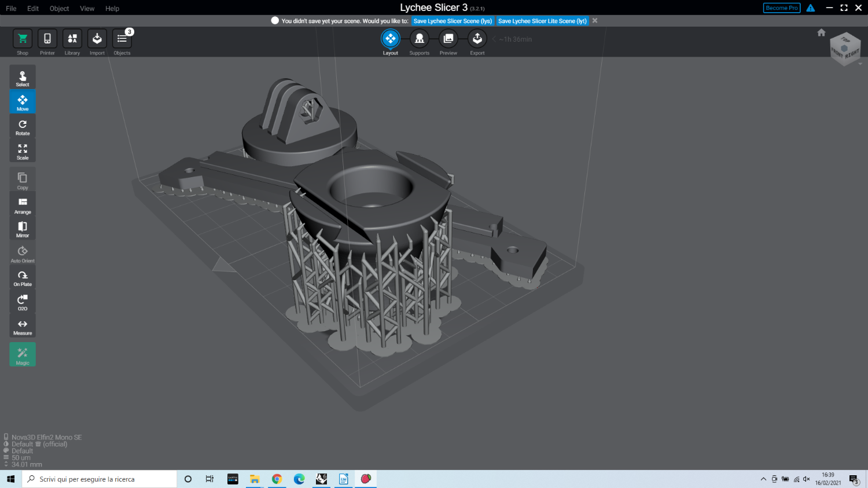Select the Rotate tool
Viewport: 868px width, 488px height.
pyautogui.click(x=23, y=127)
